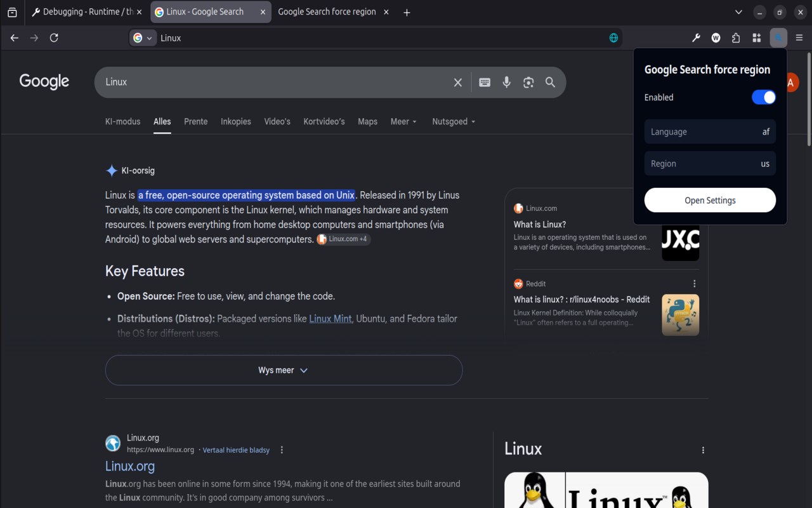Click the Linux.org site favicon
The height and width of the screenshot is (508, 812).
(x=113, y=443)
